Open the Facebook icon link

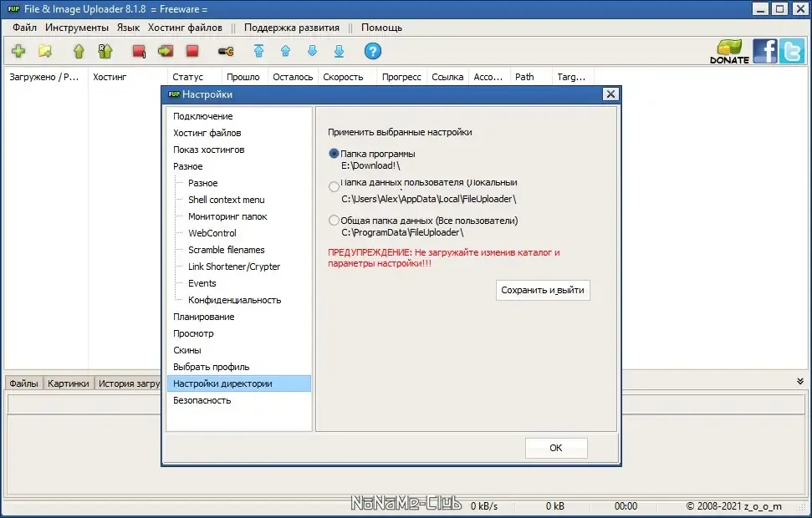[x=764, y=51]
